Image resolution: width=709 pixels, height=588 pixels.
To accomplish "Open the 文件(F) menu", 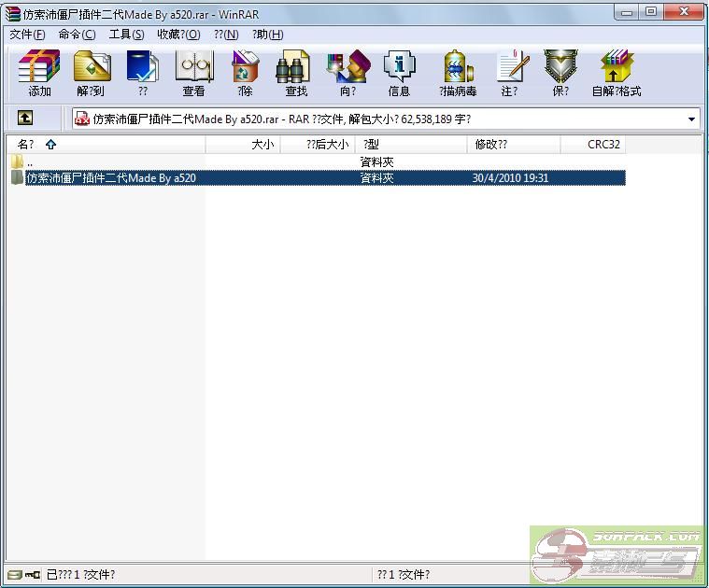I will (28, 35).
